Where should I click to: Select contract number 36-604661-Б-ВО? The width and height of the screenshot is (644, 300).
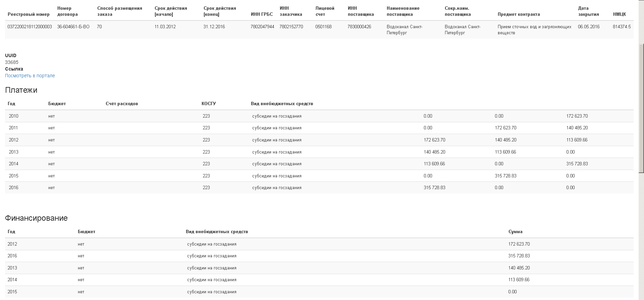[x=73, y=27]
